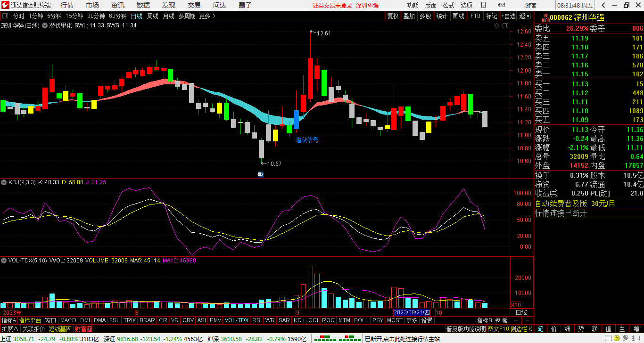This screenshot has height=343, width=644.
Task: Switch to the 15分钟 period
Action: 74,16
